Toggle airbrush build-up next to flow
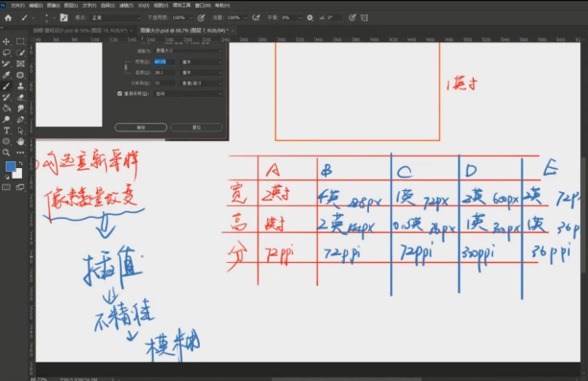Viewport: 588px width, 381px height. coord(257,17)
